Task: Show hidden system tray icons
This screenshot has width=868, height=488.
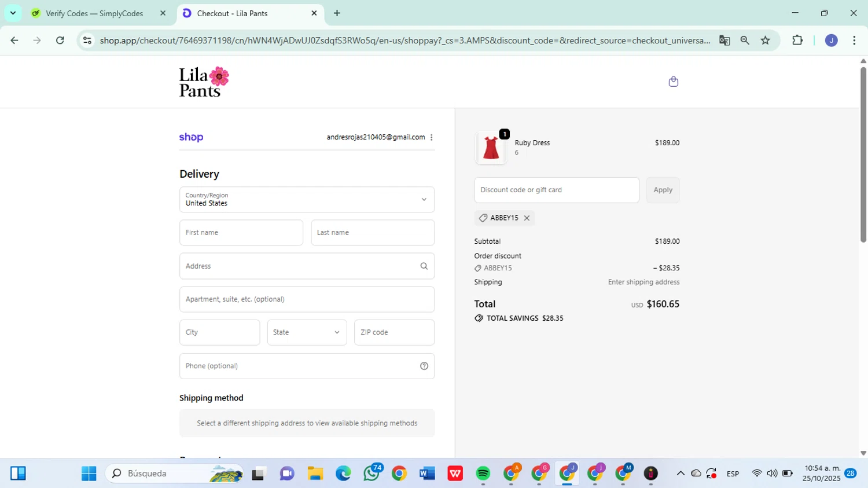Action: pos(681,474)
